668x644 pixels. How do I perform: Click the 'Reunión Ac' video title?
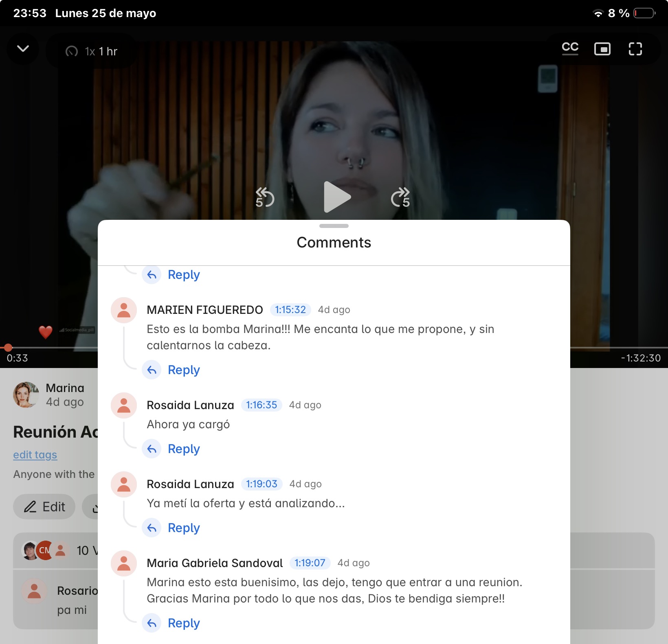[x=56, y=432]
